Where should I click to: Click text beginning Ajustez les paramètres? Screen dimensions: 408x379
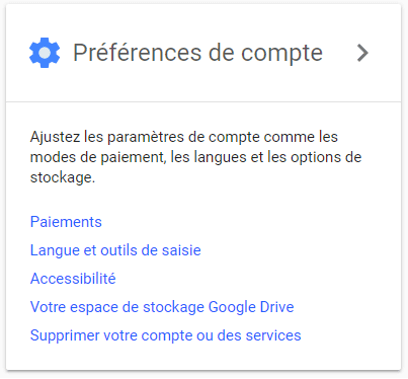click(x=196, y=157)
